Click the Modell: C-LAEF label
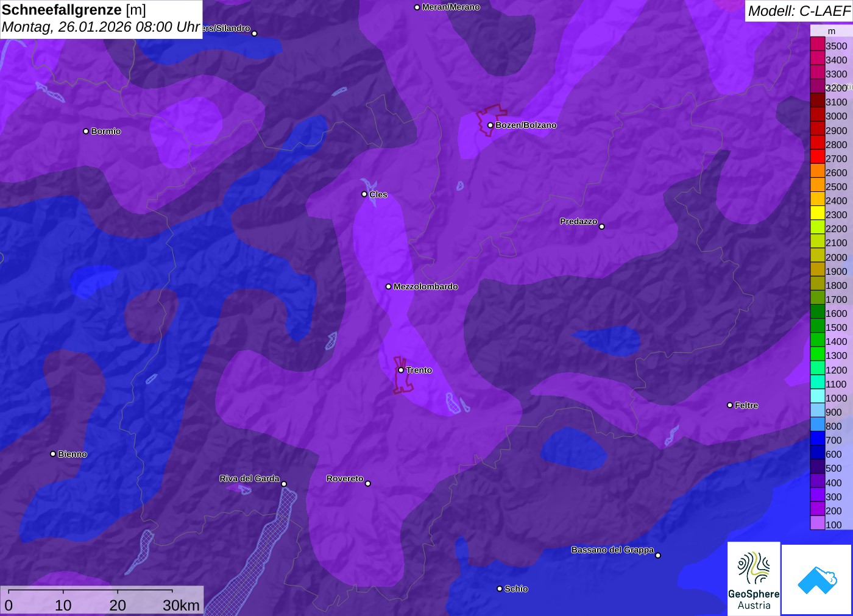The height and width of the screenshot is (616, 853). point(799,11)
